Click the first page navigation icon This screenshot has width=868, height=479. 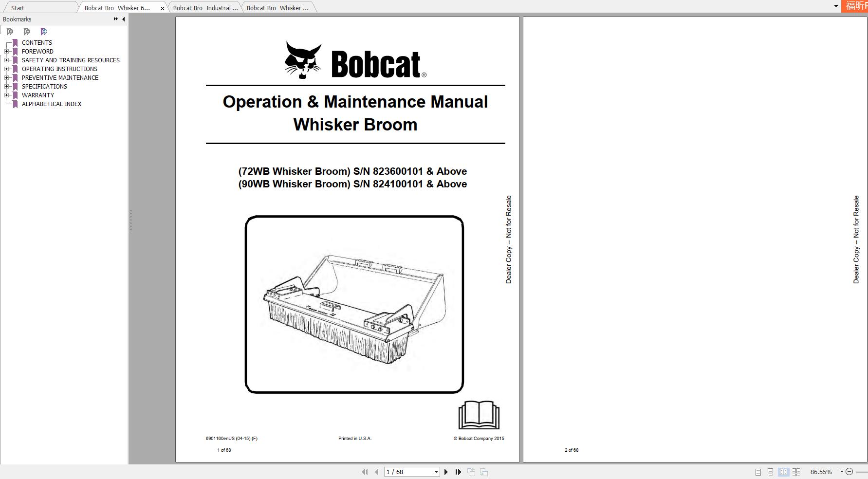click(366, 472)
